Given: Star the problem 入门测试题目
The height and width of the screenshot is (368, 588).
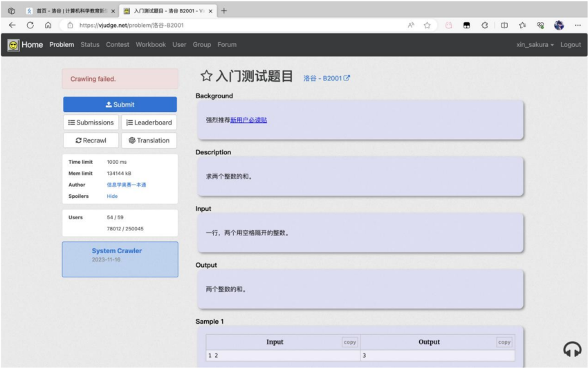Looking at the screenshot, I should point(206,76).
